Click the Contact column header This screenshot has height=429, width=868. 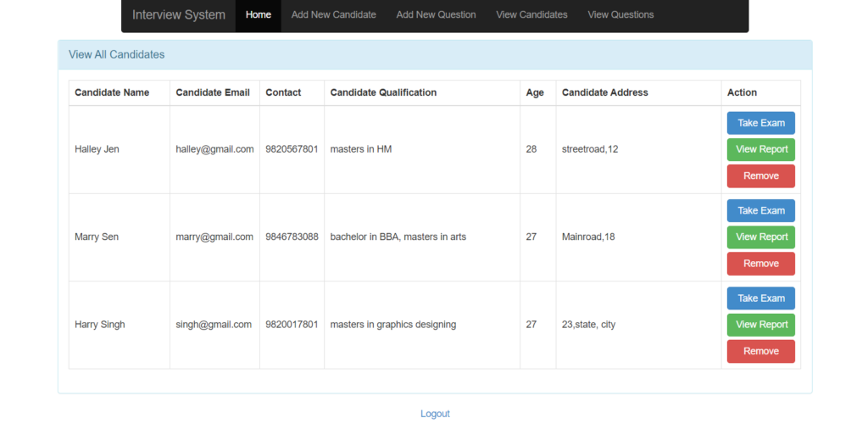pos(283,92)
